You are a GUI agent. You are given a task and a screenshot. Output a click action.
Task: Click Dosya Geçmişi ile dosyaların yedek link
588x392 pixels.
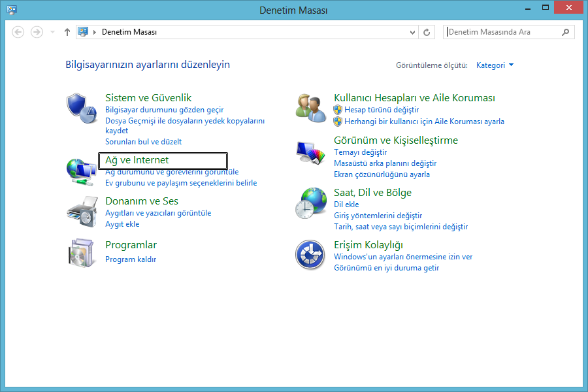click(185, 125)
